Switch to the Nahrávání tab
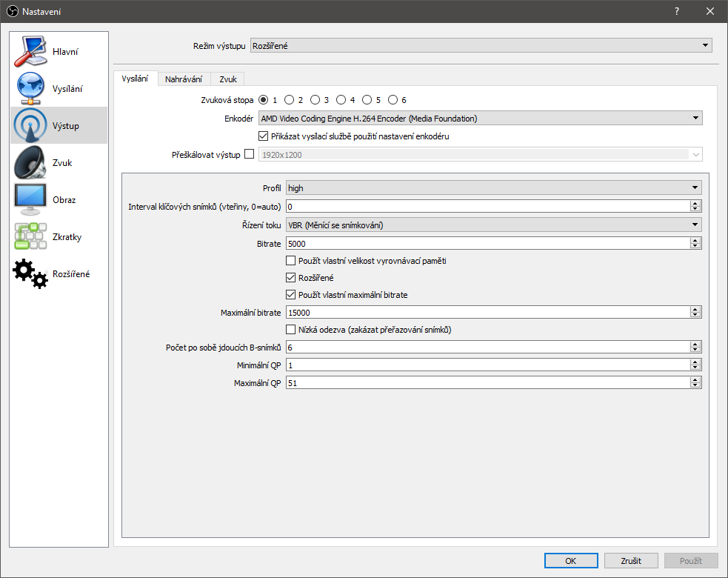This screenshot has height=578, width=728. coord(184,79)
